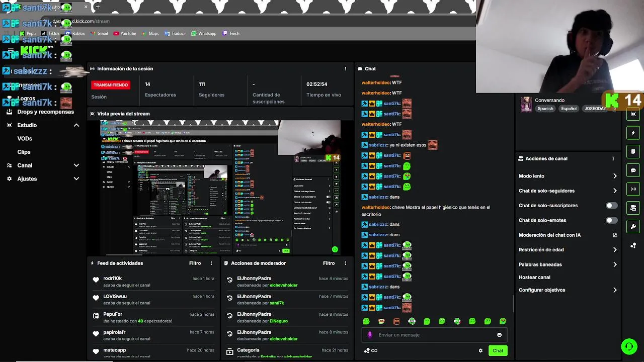Click the Enviar un mensaje input field

(434, 335)
